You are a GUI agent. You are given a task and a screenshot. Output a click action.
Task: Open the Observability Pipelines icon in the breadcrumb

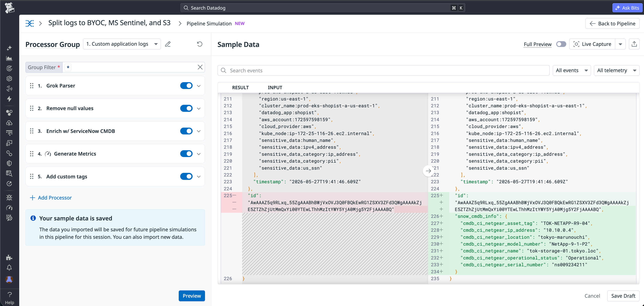(x=29, y=23)
